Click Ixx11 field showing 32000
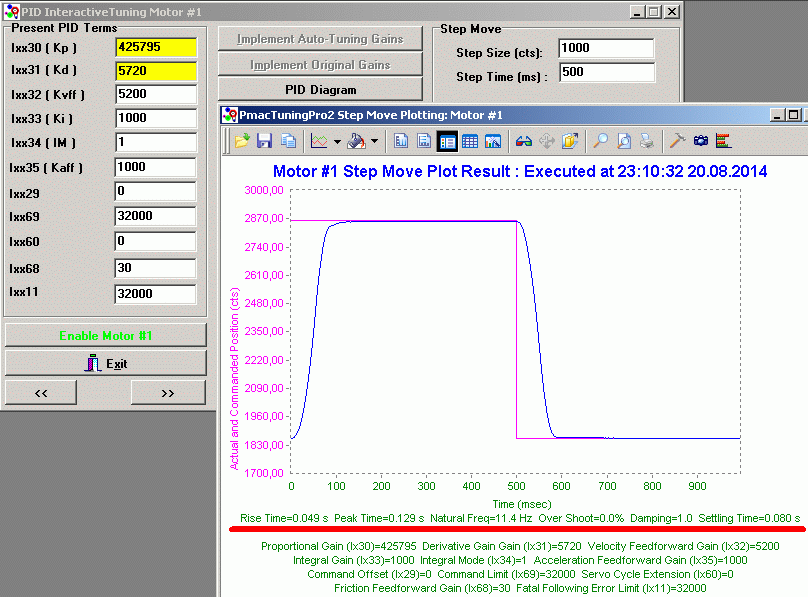The width and height of the screenshot is (808, 597). (x=155, y=294)
